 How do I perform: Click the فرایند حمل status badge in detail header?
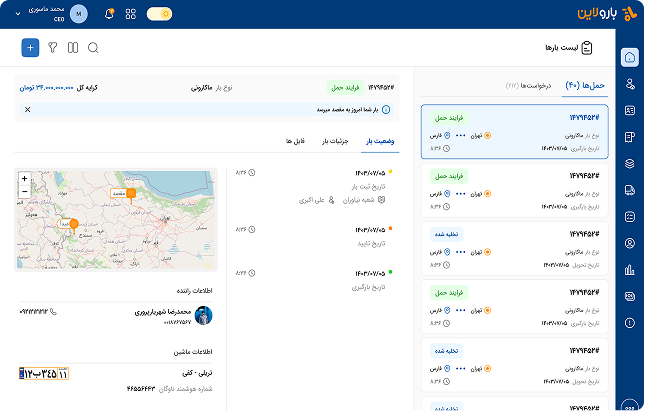click(345, 88)
